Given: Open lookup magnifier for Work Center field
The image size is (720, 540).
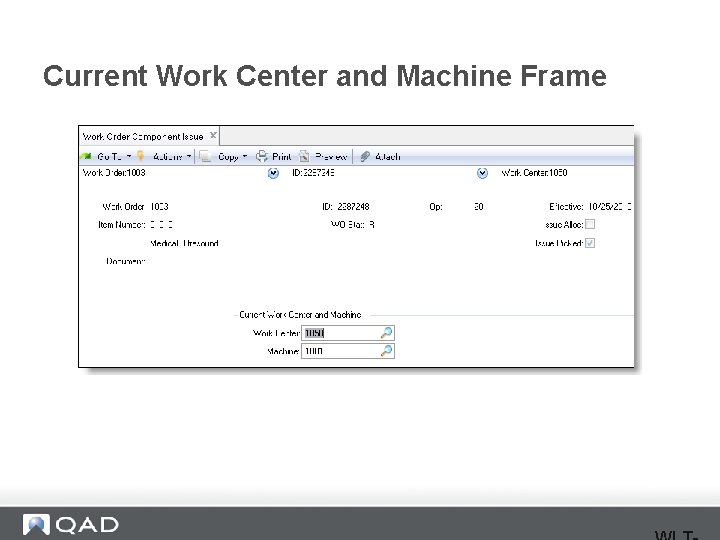Looking at the screenshot, I should (x=386, y=333).
